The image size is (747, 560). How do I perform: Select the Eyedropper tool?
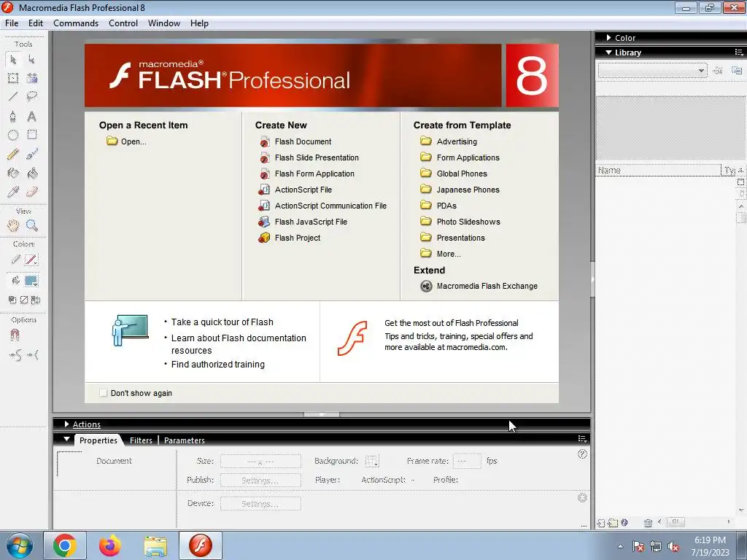13,192
